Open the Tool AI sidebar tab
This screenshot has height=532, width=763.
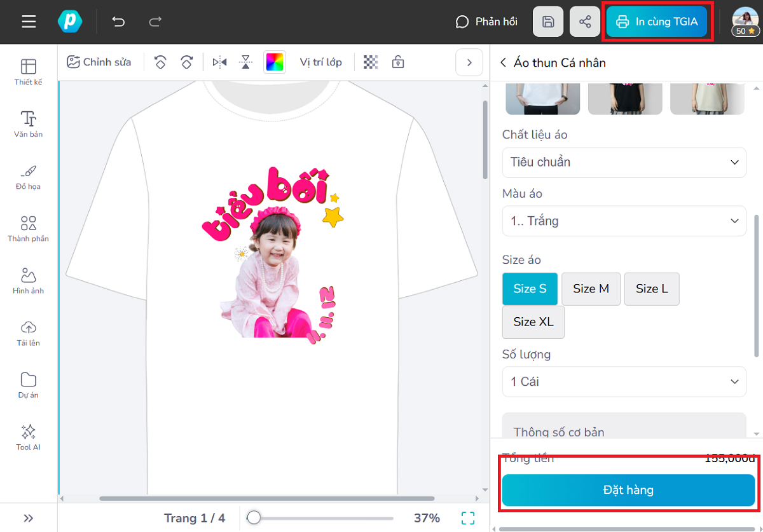point(28,437)
